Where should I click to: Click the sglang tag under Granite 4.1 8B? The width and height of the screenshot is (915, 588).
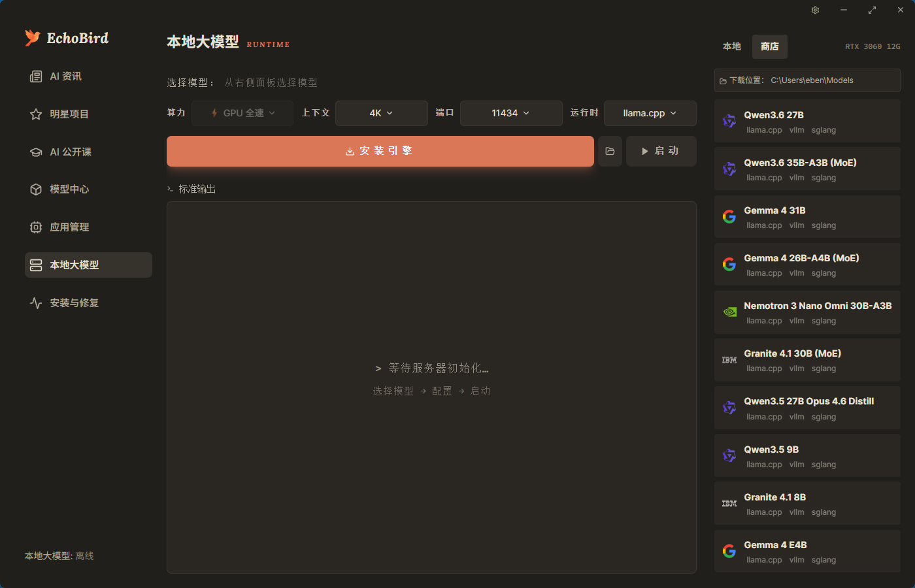[x=823, y=512]
